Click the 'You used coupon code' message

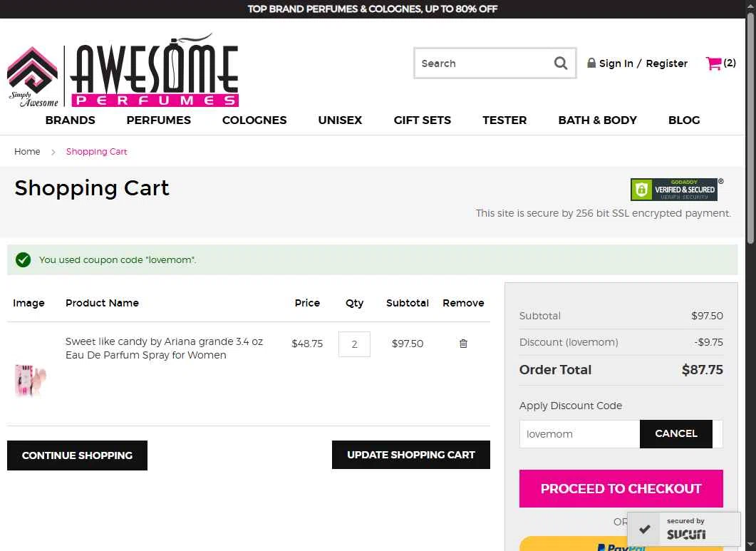(118, 259)
